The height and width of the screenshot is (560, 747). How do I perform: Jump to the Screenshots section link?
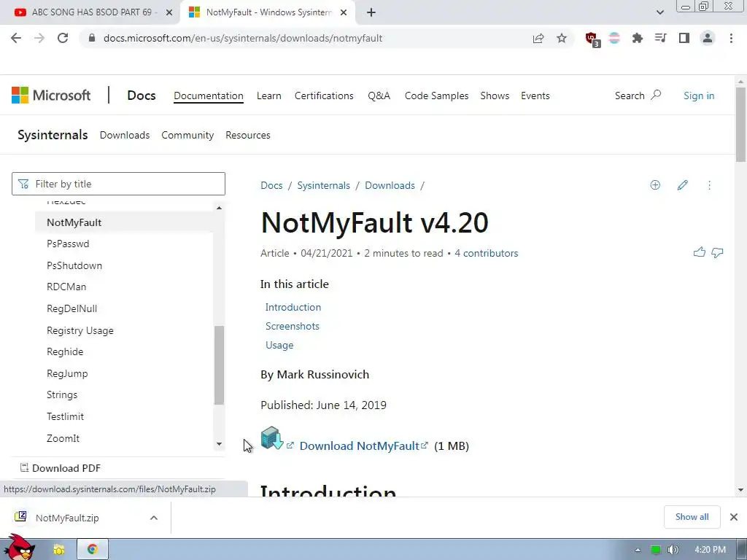point(292,326)
